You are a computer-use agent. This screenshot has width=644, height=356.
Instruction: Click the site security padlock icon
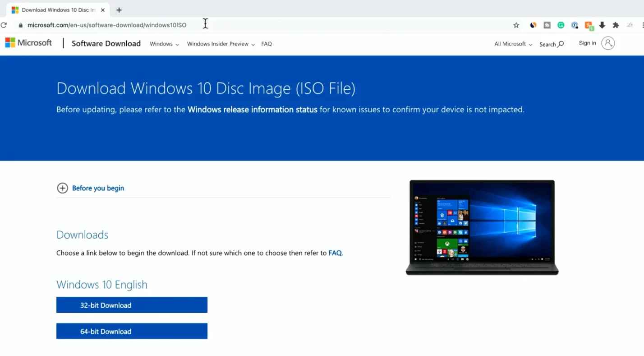pos(20,25)
